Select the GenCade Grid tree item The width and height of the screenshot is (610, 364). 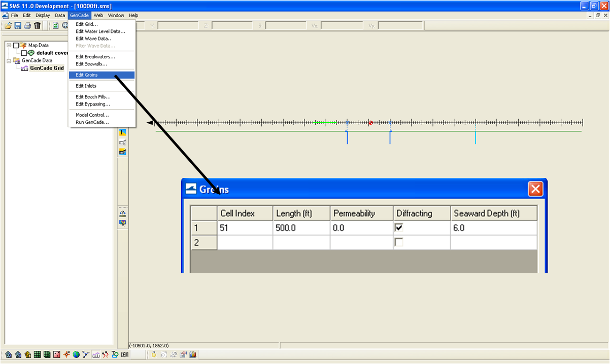tap(47, 68)
